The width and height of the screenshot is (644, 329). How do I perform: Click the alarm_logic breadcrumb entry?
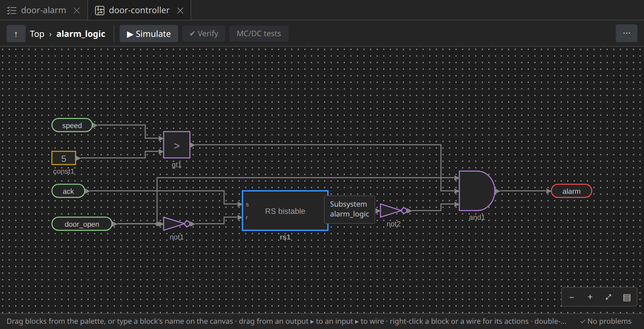pos(81,34)
